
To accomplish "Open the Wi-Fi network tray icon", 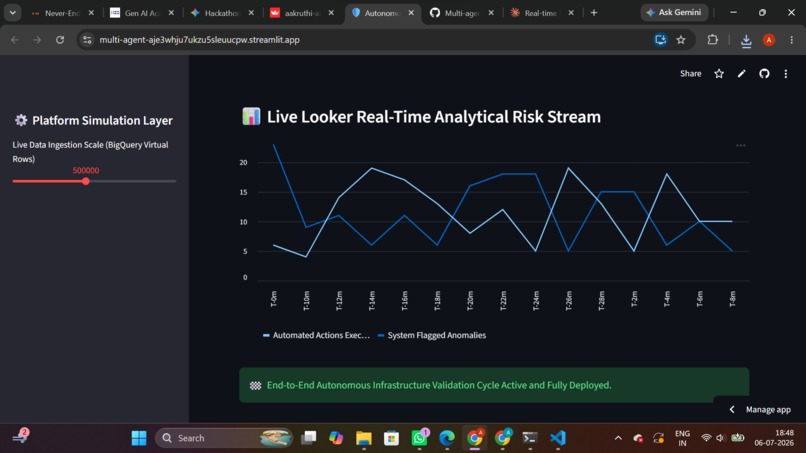I will (706, 438).
